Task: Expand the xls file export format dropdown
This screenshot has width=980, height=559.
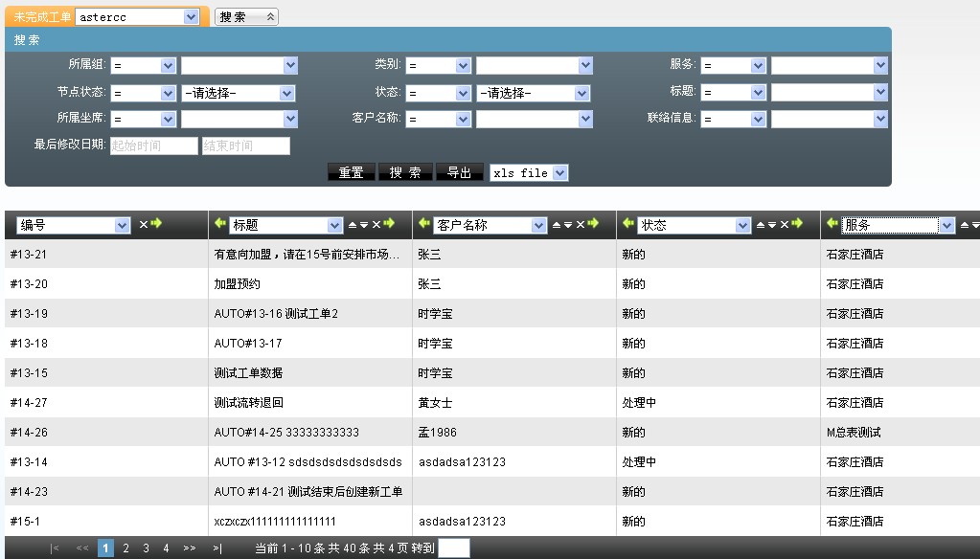Action: click(559, 173)
